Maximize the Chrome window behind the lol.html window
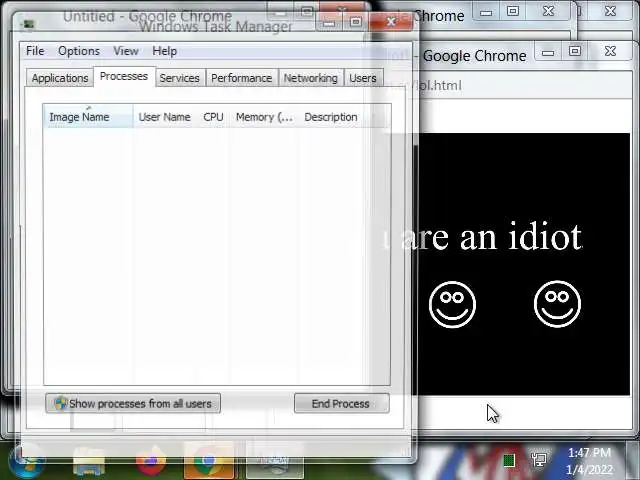The height and width of the screenshot is (480, 640). pos(513,11)
